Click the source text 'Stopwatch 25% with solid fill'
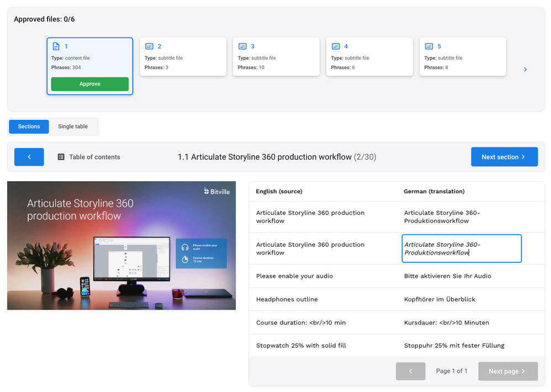Viewport: 551px width, 392px height. pyautogui.click(x=301, y=346)
